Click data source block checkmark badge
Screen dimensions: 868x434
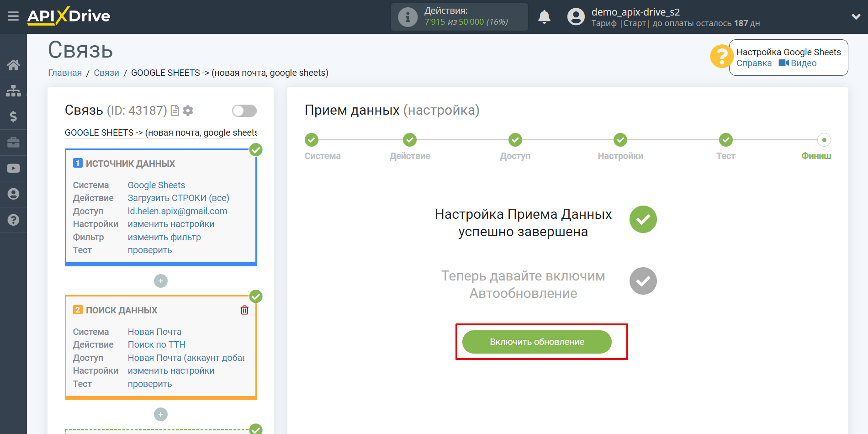point(256,150)
